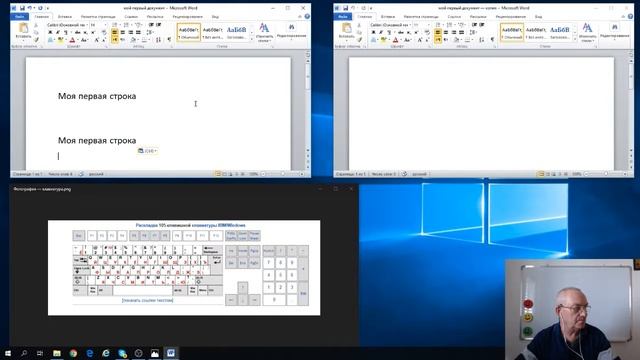Toggle Bold in right Word window ribbon
The width and height of the screenshot is (640, 360).
373,32
